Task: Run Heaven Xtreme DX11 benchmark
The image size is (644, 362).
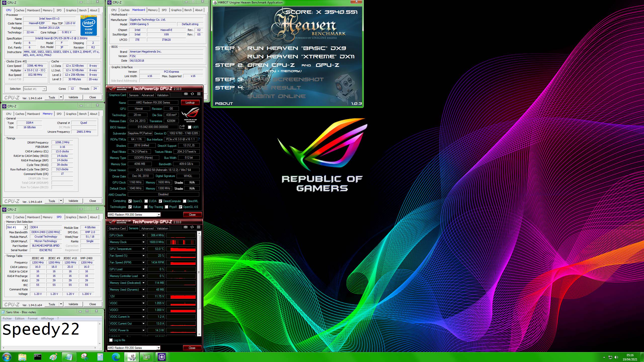Action: click(x=301, y=56)
